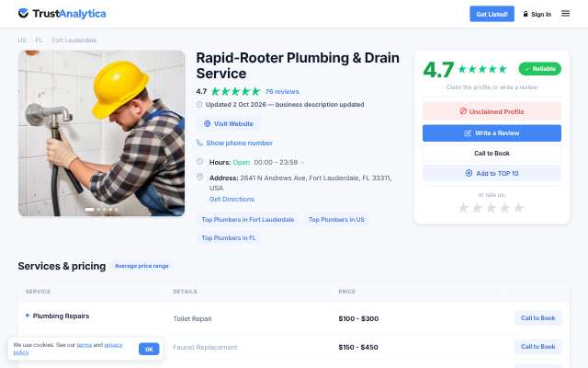Click the clock icon next to Updated date

click(199, 104)
